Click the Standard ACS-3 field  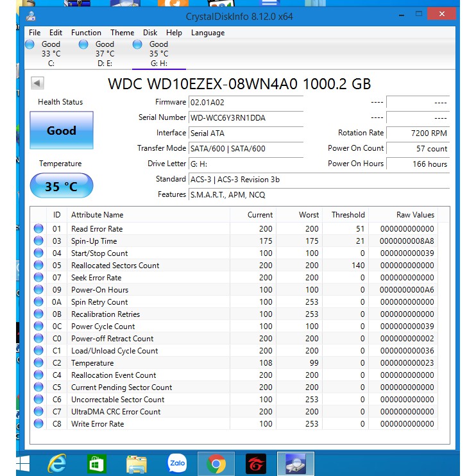tap(319, 180)
